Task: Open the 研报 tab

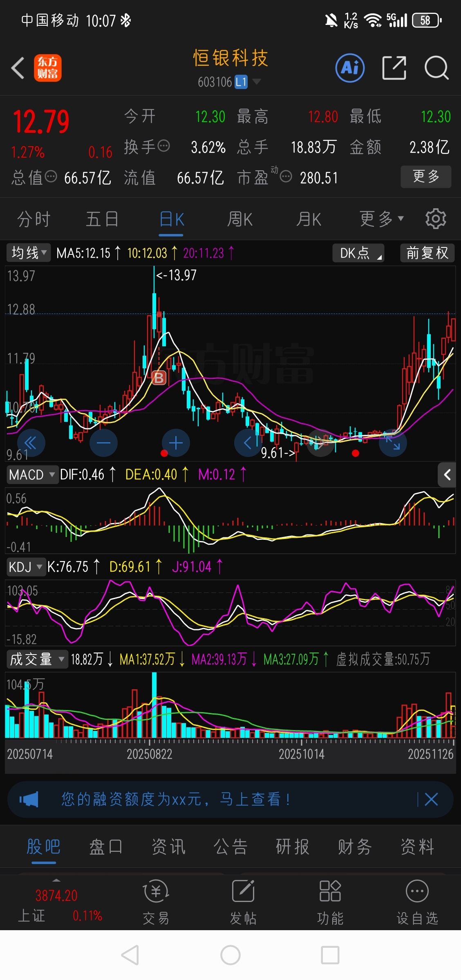Action: [293, 846]
